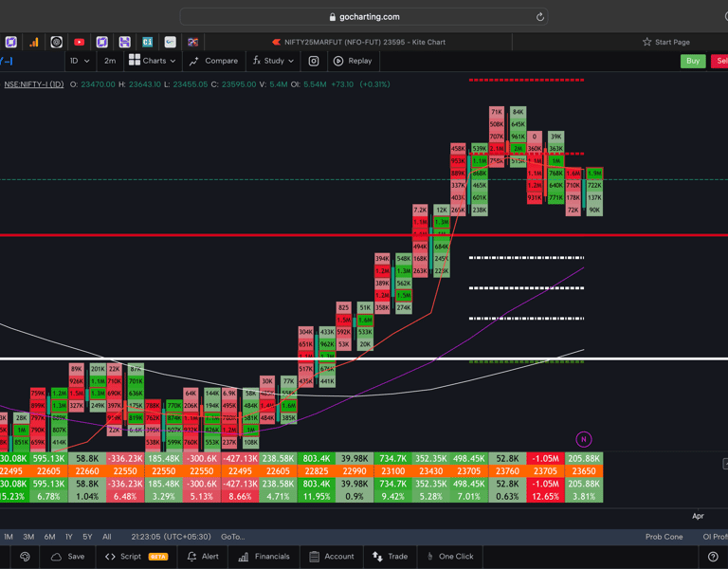The image size is (728, 569).
Task: Click the 21:23:05 (UTC+05:30) clock
Action: pyautogui.click(x=171, y=537)
